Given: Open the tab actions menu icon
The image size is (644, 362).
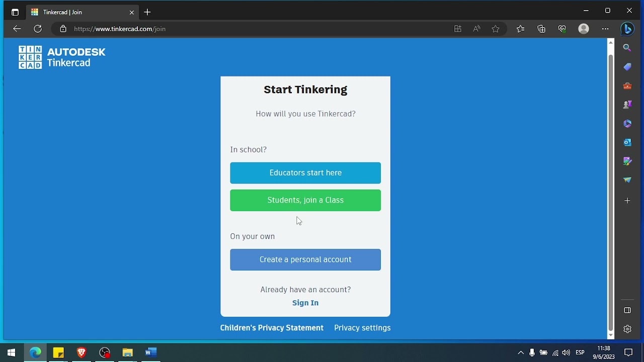Looking at the screenshot, I should (15, 12).
